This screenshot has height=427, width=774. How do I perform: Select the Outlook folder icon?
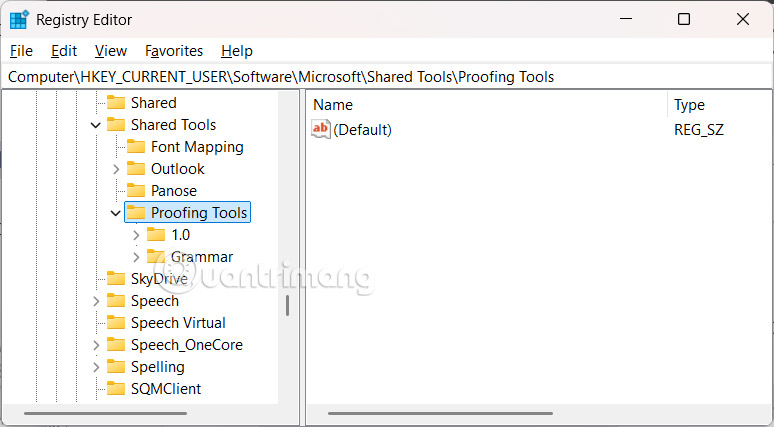(x=136, y=169)
